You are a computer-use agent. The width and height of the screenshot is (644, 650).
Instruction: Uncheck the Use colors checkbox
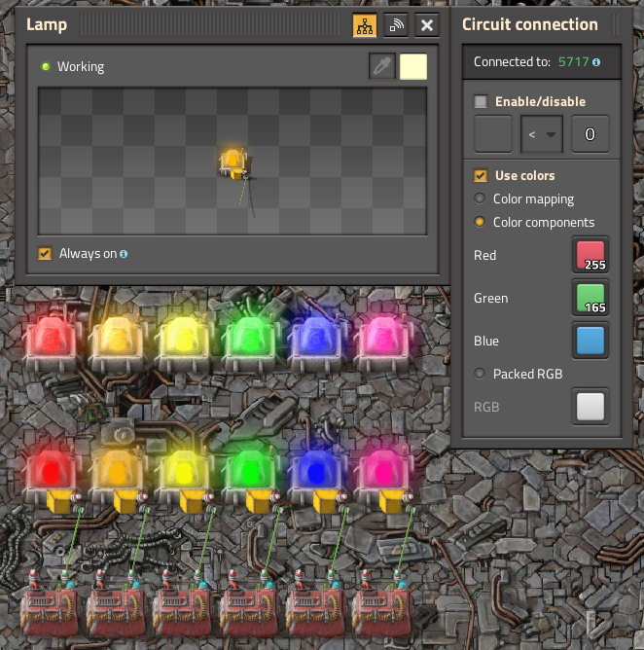(481, 176)
